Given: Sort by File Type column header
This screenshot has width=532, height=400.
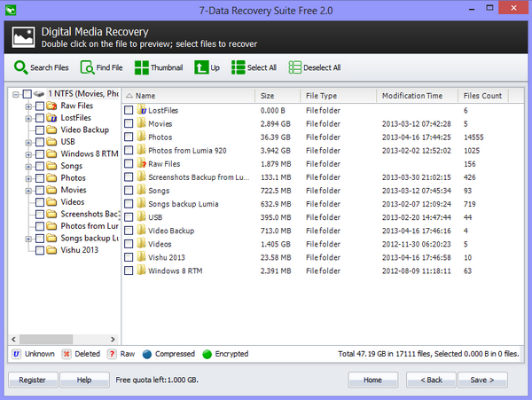Looking at the screenshot, I should 339,96.
